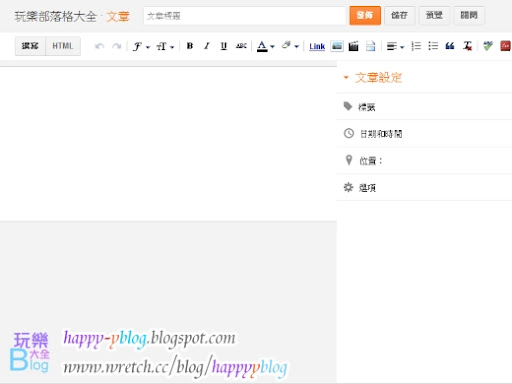The image size is (512, 384).
Task: Click the red icon at toolbar end
Action: 505,46
